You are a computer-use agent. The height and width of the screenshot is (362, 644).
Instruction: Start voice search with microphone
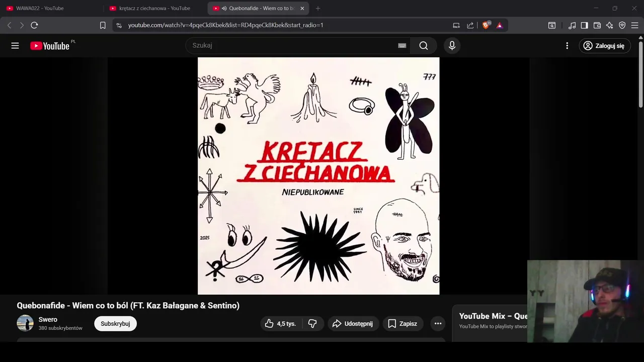[452, 46]
